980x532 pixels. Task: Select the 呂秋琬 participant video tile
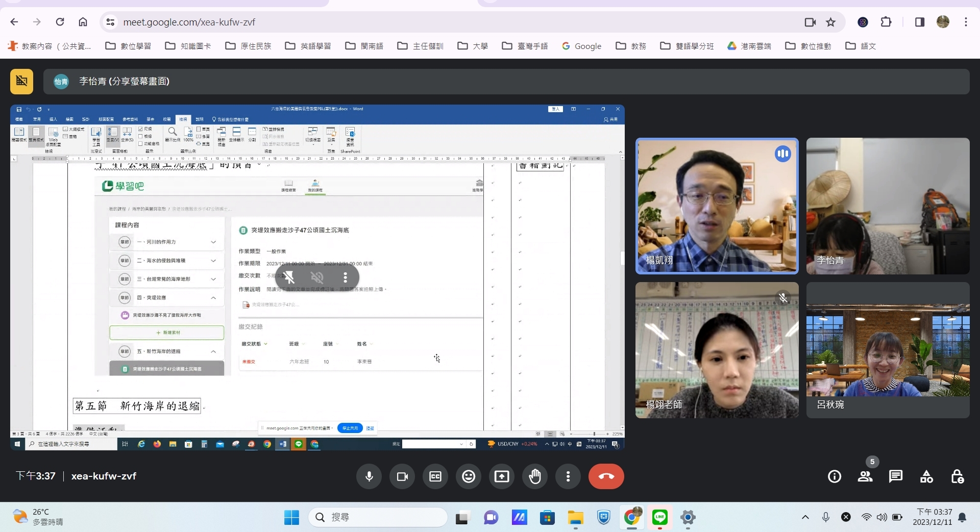[888, 350]
